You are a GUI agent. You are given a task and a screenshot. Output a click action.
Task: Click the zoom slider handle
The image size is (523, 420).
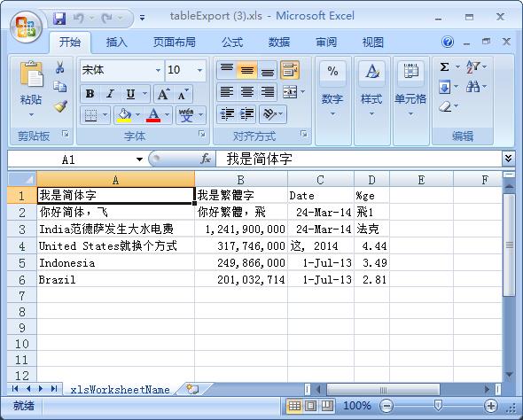tap(438, 406)
